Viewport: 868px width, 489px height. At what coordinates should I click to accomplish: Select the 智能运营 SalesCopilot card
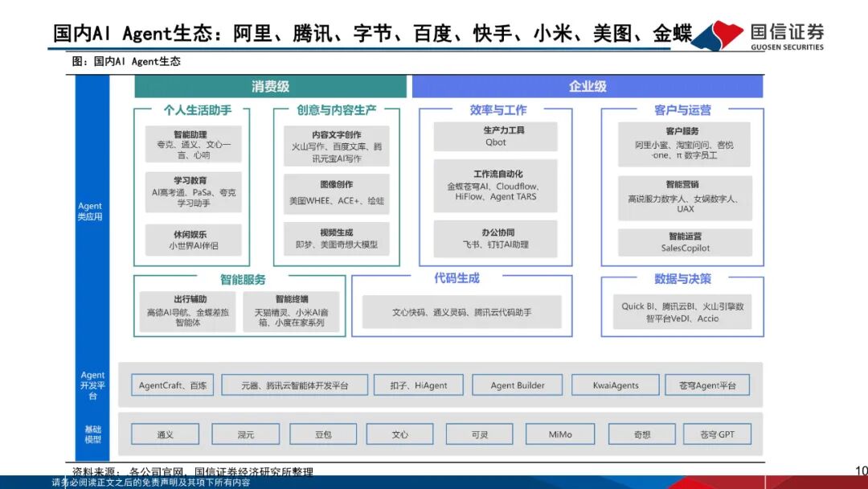[x=685, y=242]
